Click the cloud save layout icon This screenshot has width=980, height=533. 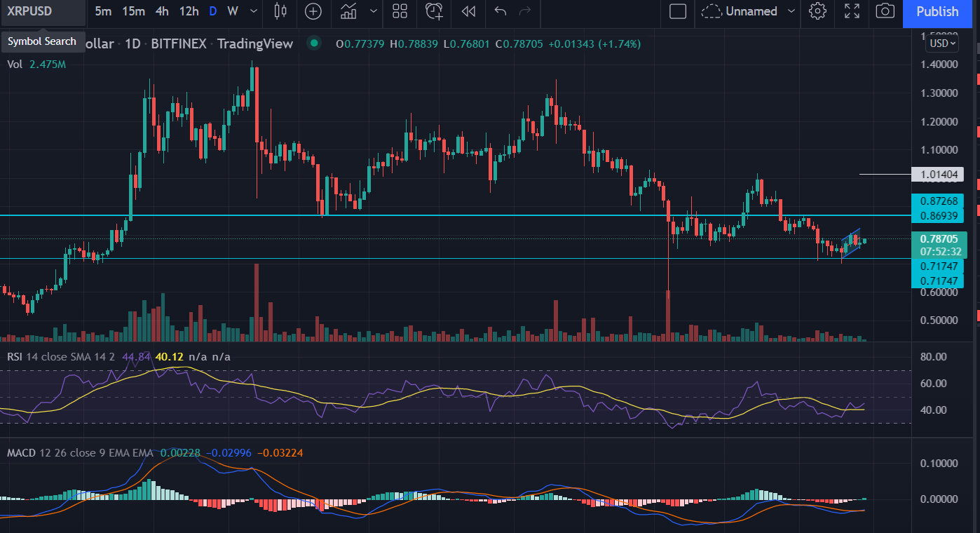712,11
